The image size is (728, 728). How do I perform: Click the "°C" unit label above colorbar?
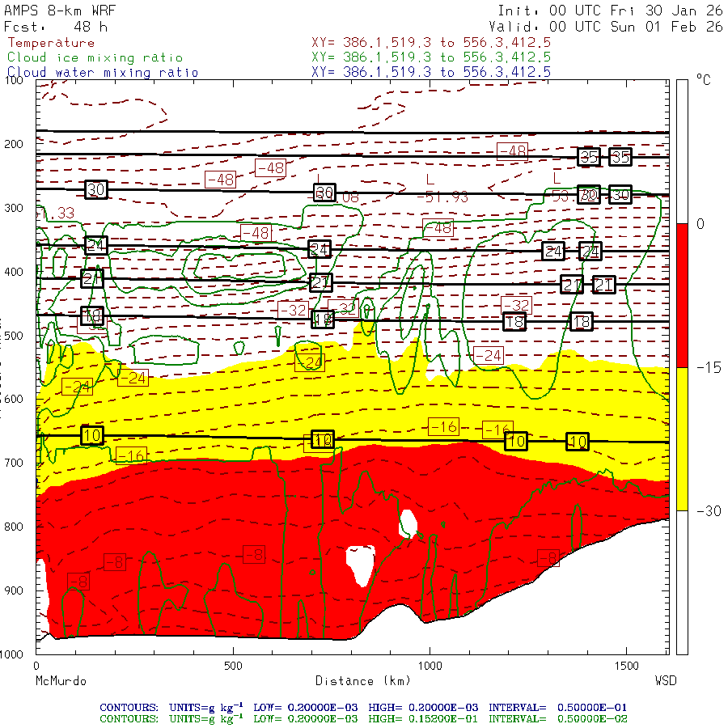[x=704, y=80]
